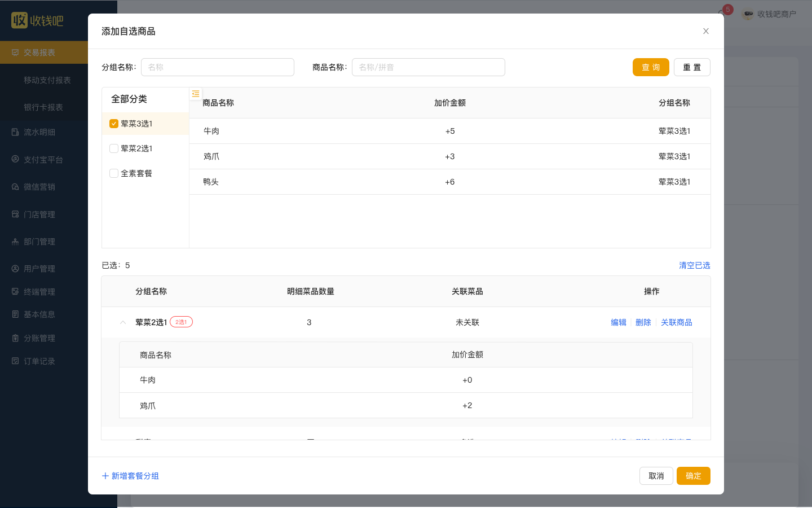Click 编辑 for the 荤菜2选1 group
The image size is (812, 508).
619,322
